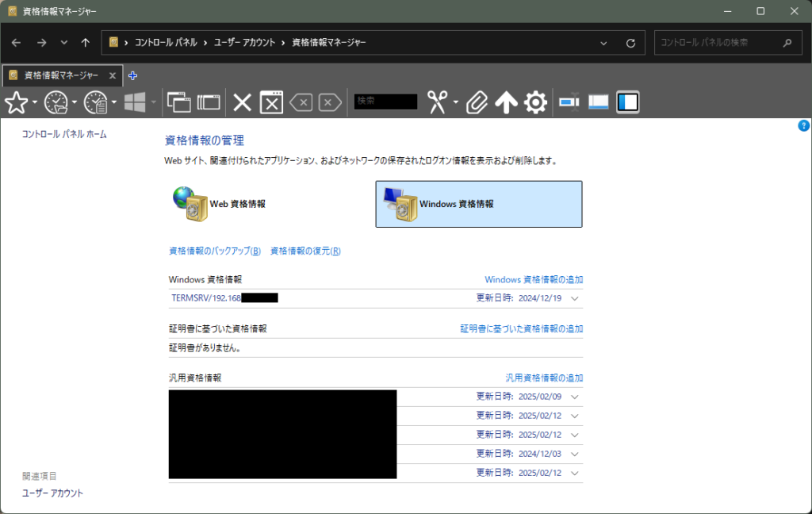Open ユーザー アカウント related link
812x514 pixels.
52,493
